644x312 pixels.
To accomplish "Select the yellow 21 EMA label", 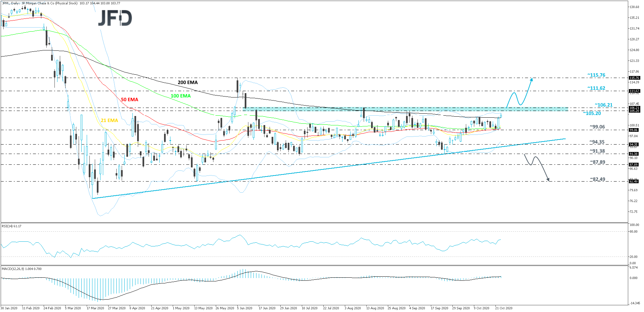I will [x=109, y=120].
